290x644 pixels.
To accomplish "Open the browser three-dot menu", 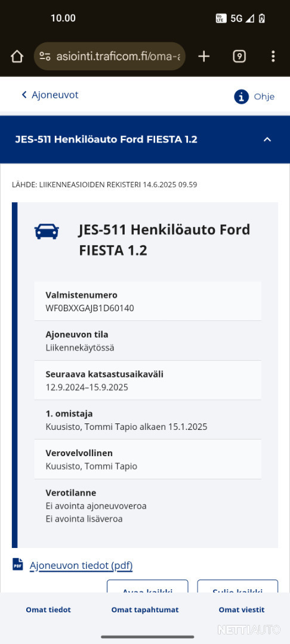I will click(273, 56).
